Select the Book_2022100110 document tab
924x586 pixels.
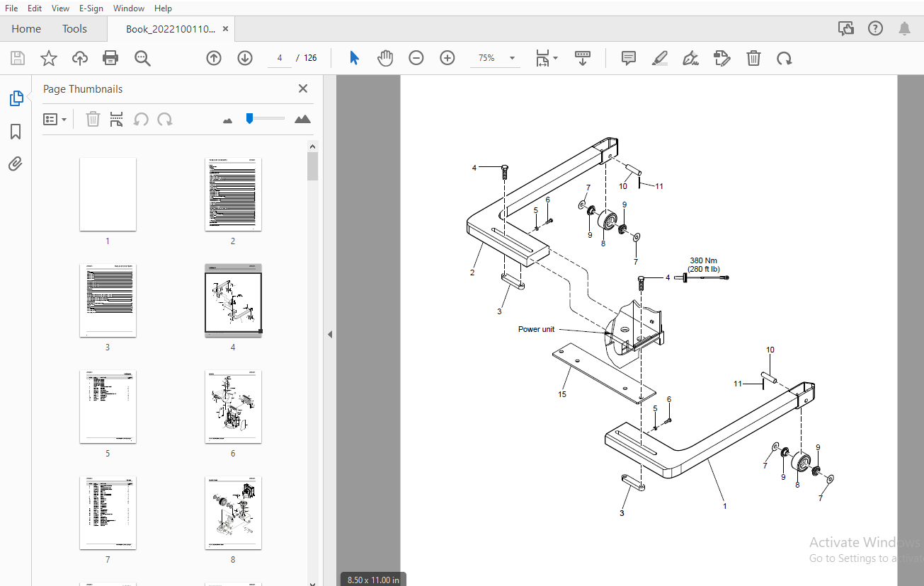(171, 29)
